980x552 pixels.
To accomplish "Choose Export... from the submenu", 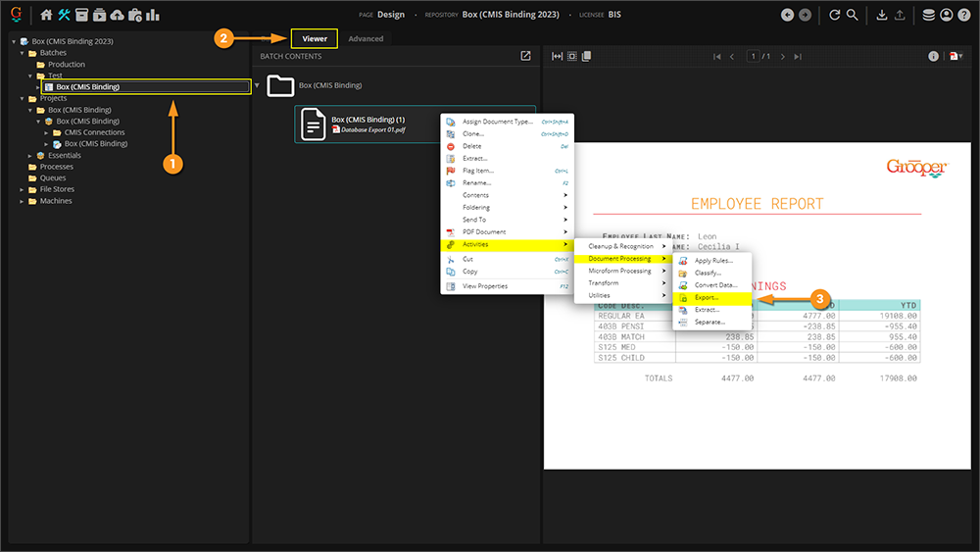I will click(x=707, y=297).
